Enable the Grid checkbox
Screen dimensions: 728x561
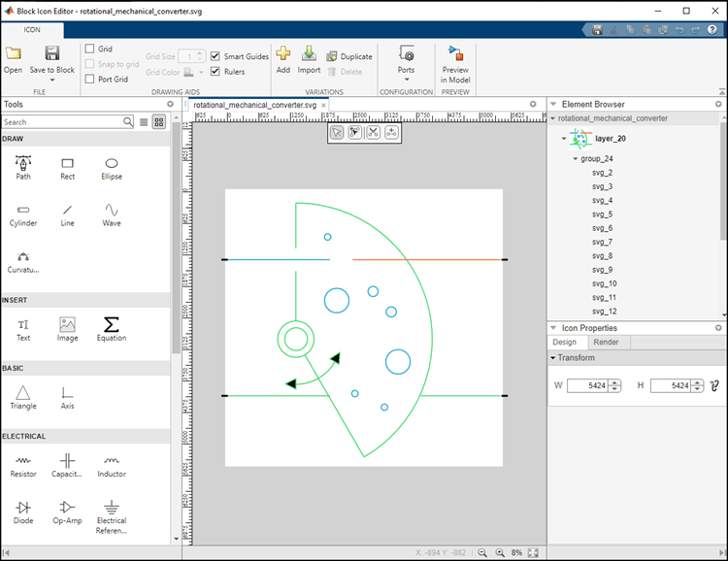89,49
